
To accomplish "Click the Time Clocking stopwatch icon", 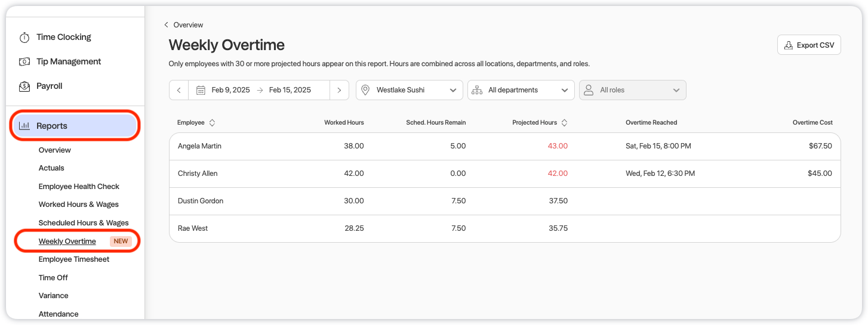I will pyautogui.click(x=24, y=38).
